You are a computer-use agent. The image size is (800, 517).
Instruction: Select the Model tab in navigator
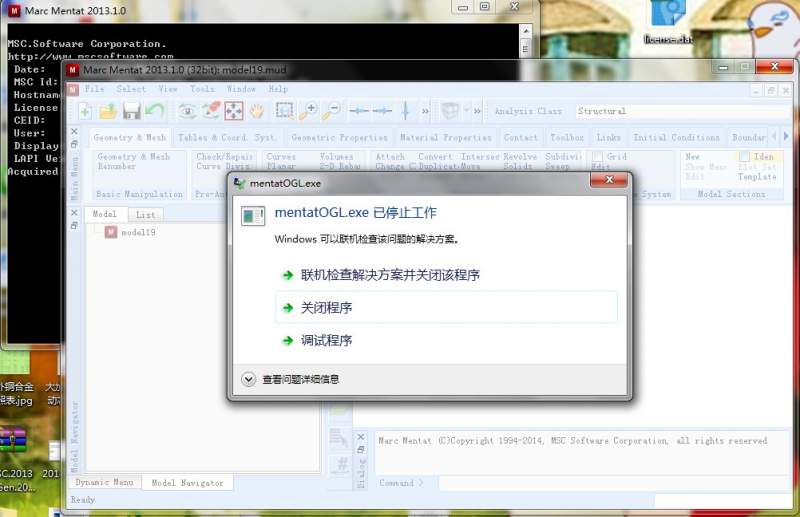click(x=105, y=214)
